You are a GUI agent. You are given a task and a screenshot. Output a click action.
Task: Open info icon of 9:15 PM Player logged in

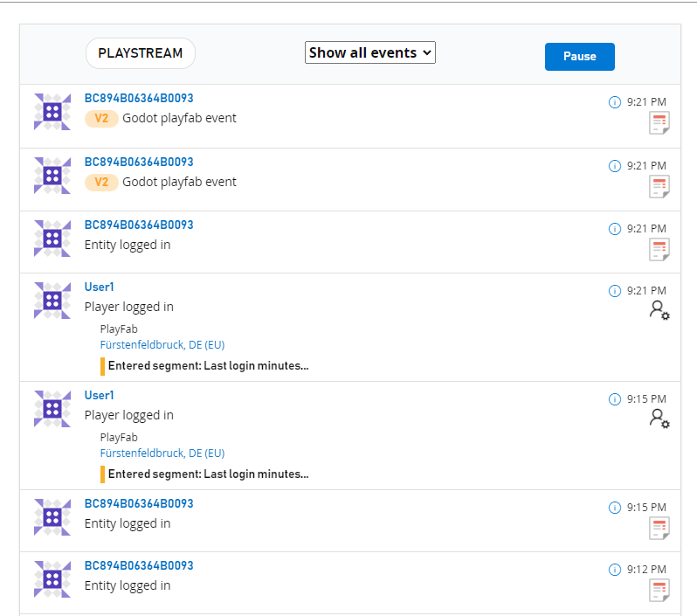coord(614,399)
